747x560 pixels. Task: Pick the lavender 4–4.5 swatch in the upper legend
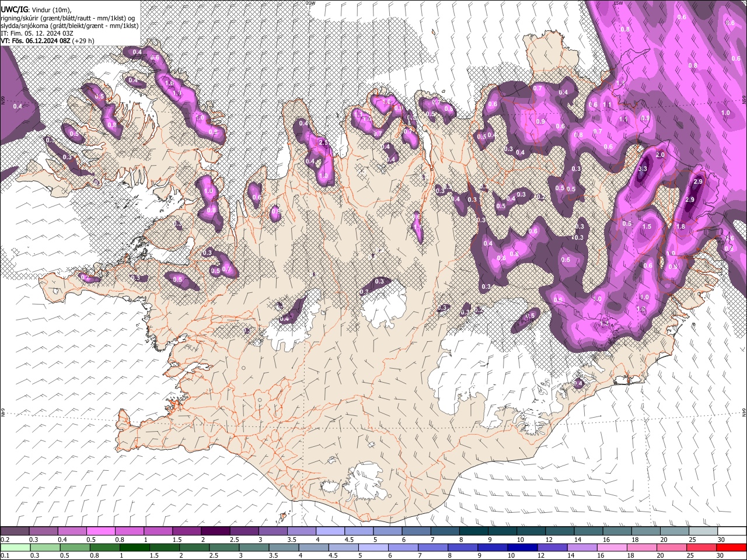click(330, 531)
